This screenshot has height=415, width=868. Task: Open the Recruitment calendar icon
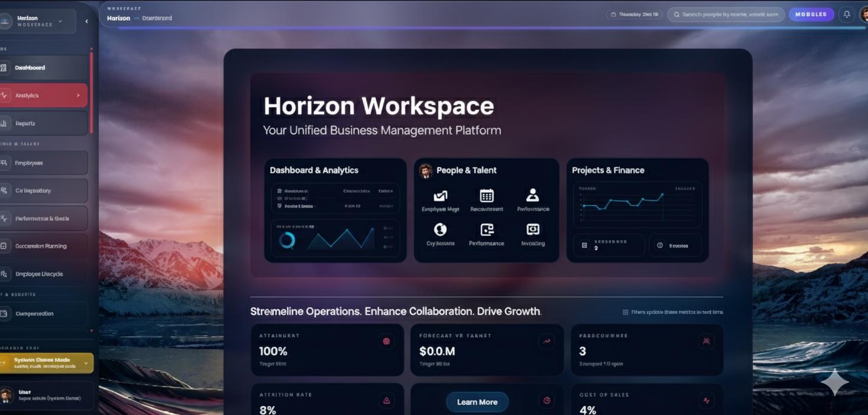tap(486, 196)
